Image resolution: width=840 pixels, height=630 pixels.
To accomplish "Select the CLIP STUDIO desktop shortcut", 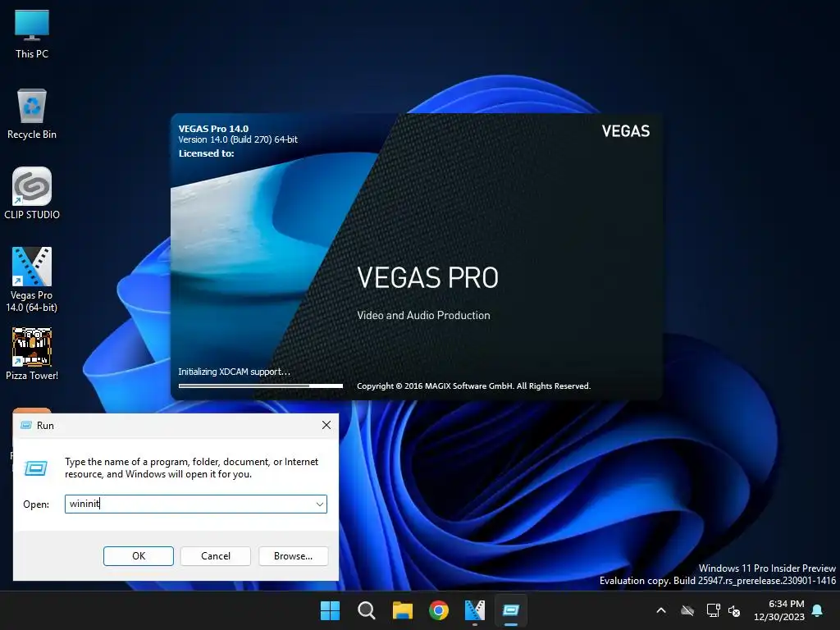I will (x=32, y=194).
